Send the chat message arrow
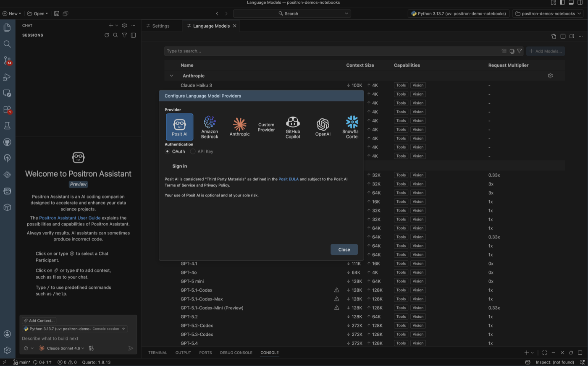 click(131, 348)
